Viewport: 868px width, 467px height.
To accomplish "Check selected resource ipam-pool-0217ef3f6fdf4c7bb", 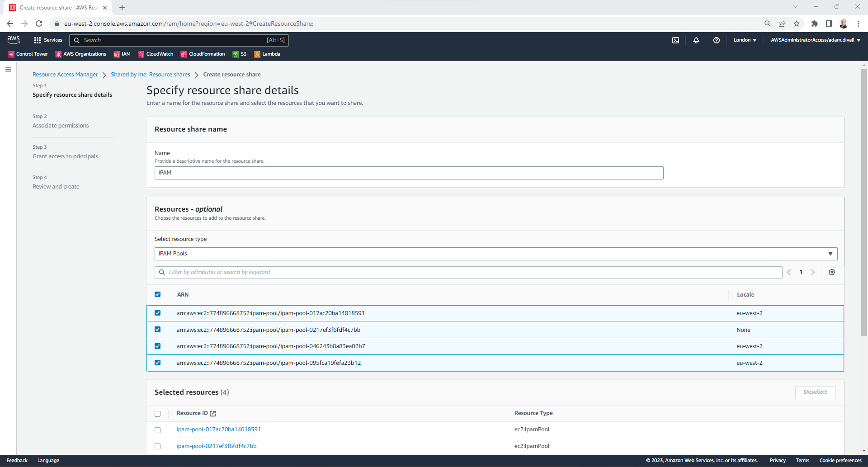I will 158,447.
